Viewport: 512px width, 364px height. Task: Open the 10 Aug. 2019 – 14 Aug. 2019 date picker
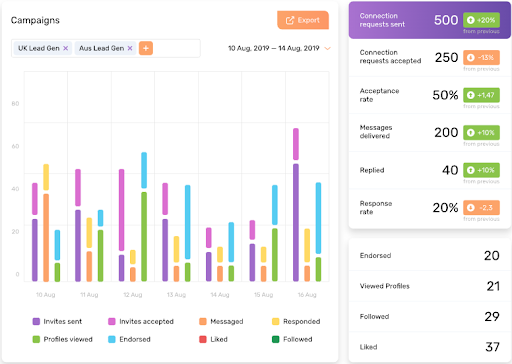click(274, 48)
